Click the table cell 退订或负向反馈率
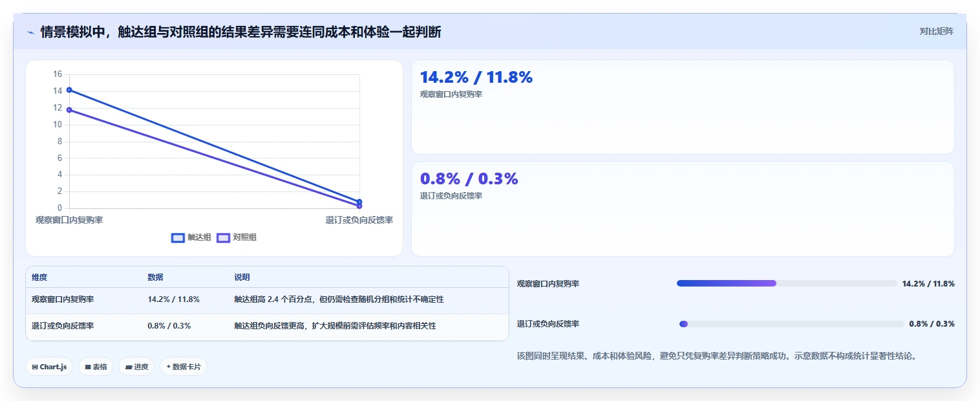The image size is (980, 401). [63, 326]
